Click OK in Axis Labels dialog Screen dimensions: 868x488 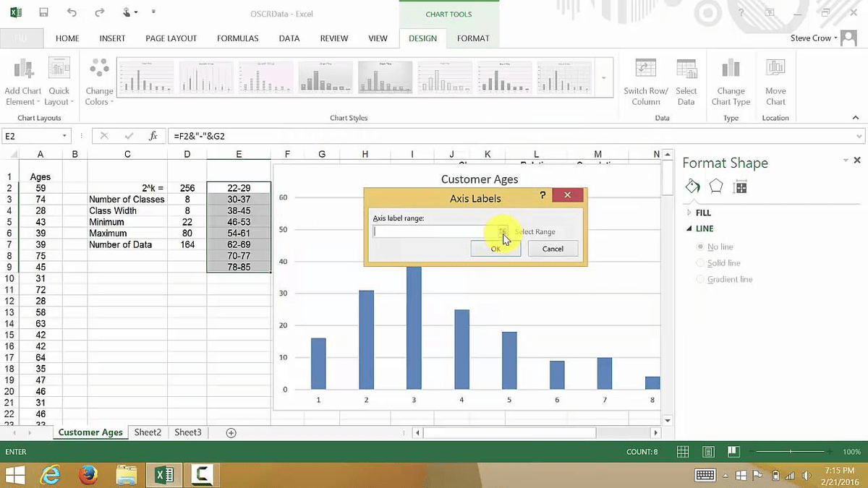[x=495, y=249]
